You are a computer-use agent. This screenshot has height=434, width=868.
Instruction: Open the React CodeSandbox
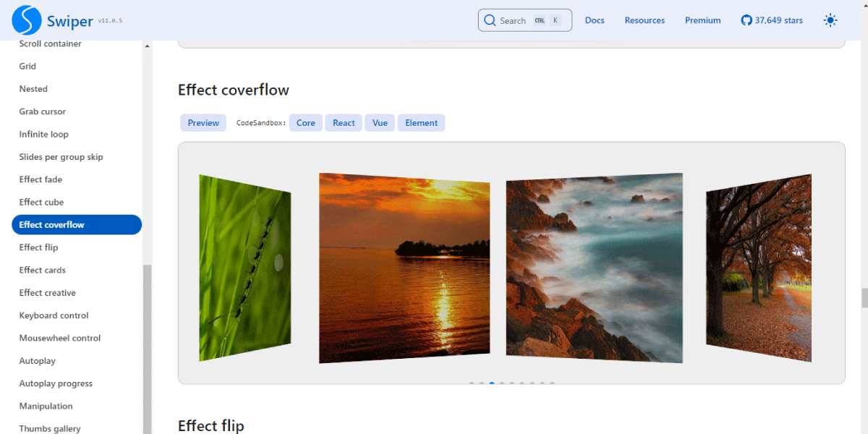(344, 123)
